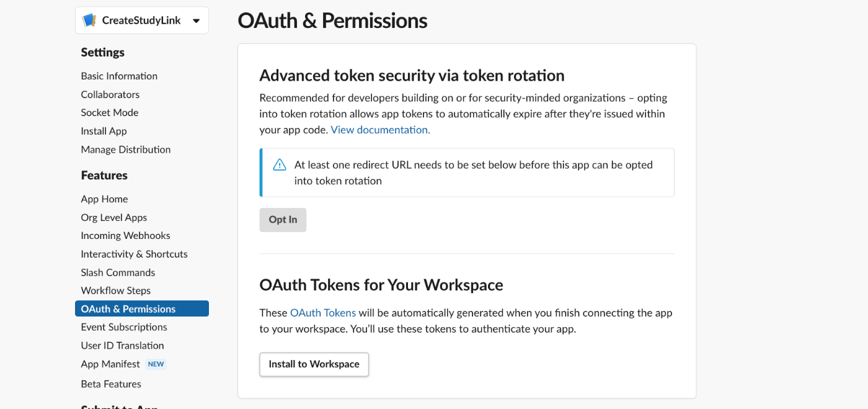Open Install App settings page
This screenshot has width=868, height=409.
104,131
